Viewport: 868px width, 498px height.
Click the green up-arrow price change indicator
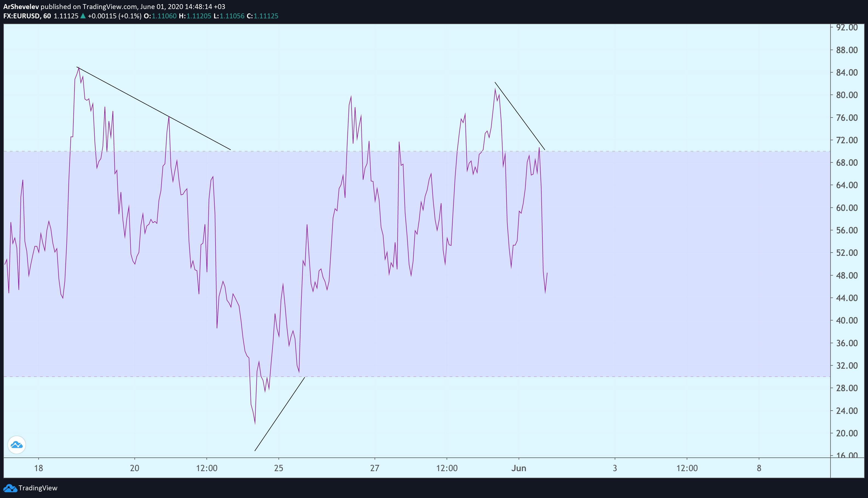83,16
